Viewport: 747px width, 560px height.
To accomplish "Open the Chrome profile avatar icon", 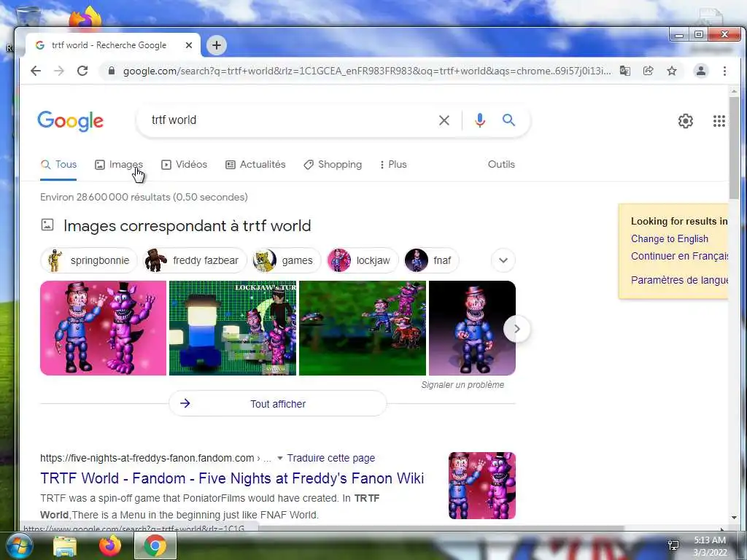I will pyautogui.click(x=701, y=71).
